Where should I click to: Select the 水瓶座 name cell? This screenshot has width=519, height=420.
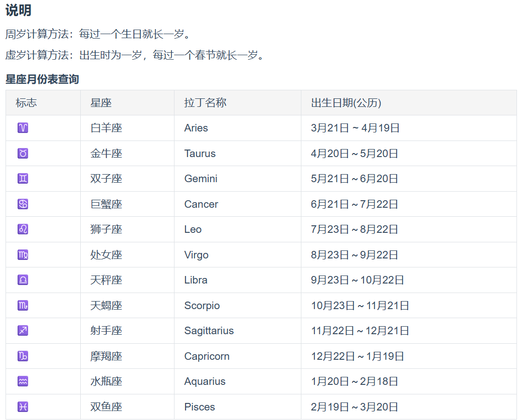point(106,381)
